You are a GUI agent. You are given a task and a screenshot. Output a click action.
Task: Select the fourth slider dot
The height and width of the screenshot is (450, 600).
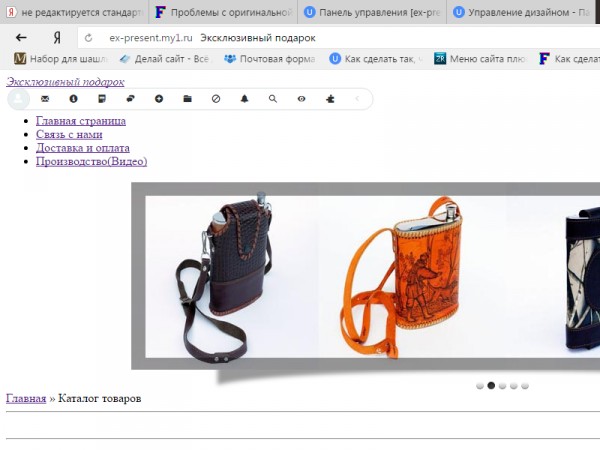point(514,386)
